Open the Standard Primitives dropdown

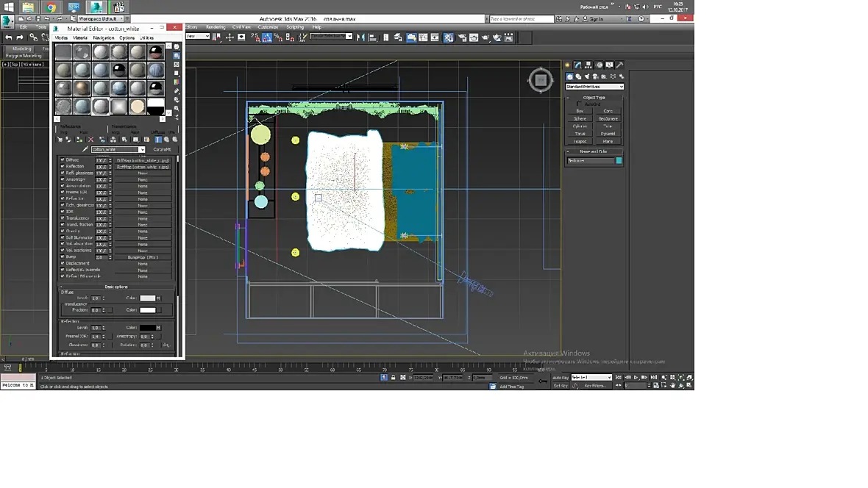[x=594, y=87]
